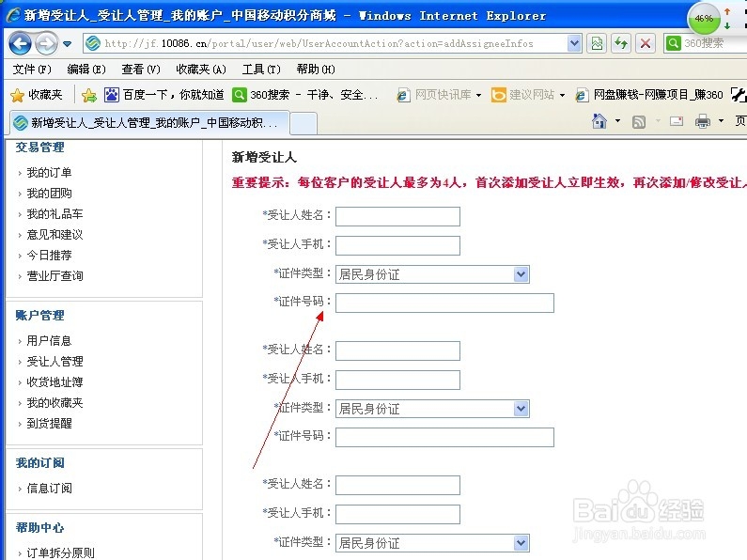The image size is (747, 560).
Task: Click the Home page icon
Action: [599, 121]
